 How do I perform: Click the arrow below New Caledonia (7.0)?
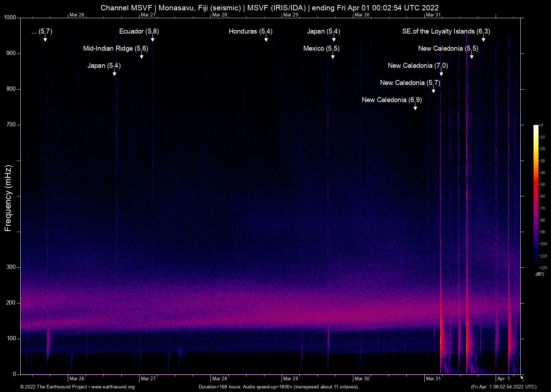click(x=441, y=73)
